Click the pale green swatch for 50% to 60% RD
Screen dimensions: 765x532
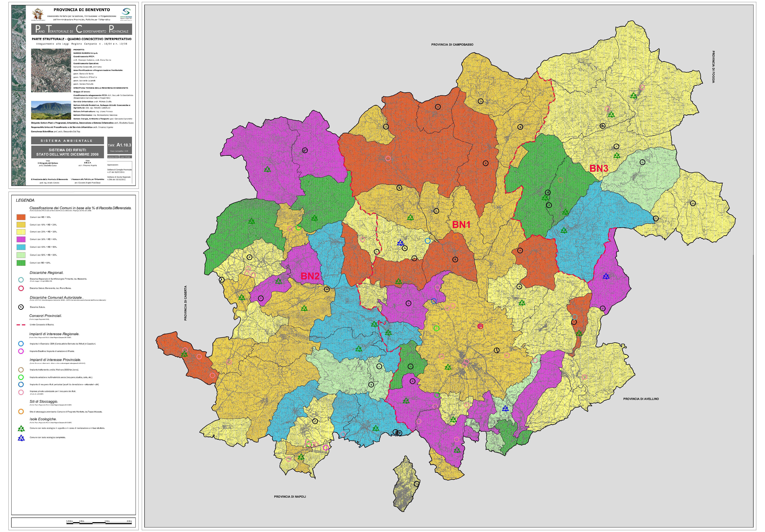click(21, 255)
